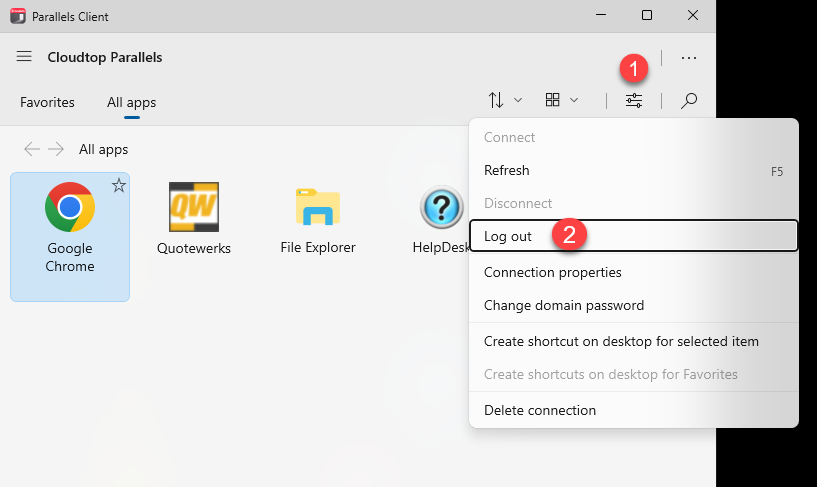The width and height of the screenshot is (817, 487).
Task: Open the search magnifier icon
Action: pos(688,100)
